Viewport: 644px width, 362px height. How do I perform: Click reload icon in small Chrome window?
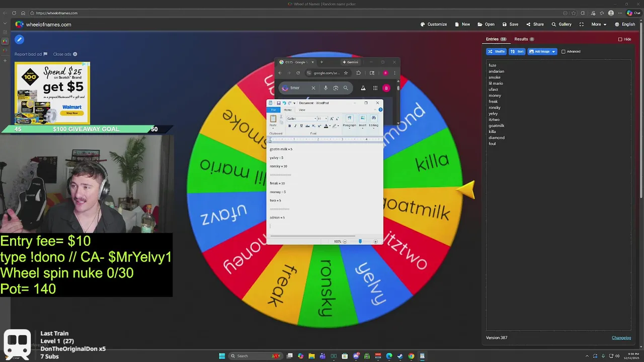pos(298,73)
